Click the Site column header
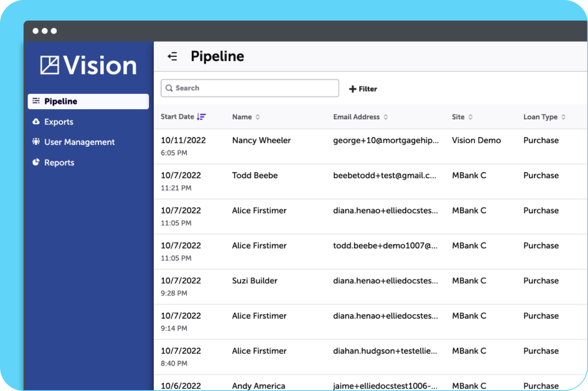Viewport: 588px width, 391px height. tap(458, 117)
